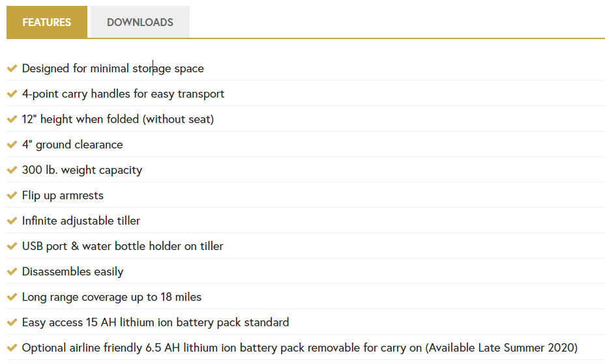Click the "300 lb. weight capacity" text
The height and width of the screenshot is (364, 605).
tap(82, 170)
